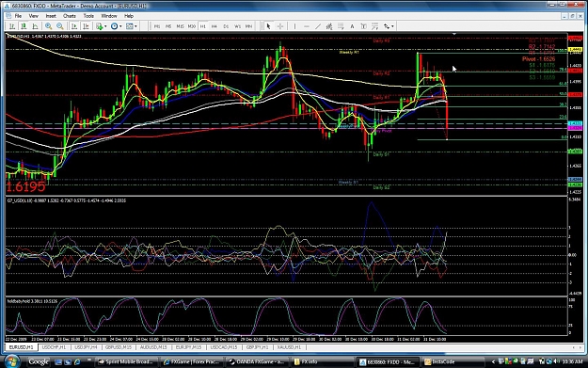
Task: Select bar chart display mode
Action: pos(12,26)
